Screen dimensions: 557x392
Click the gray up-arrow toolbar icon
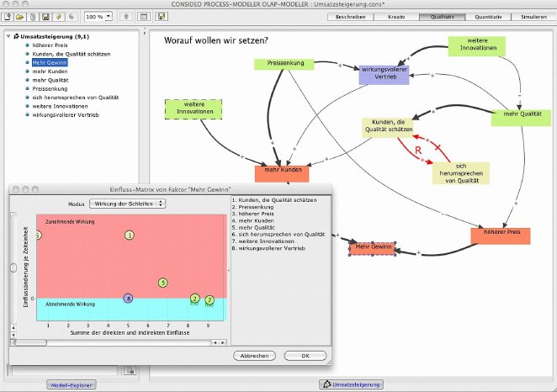(126, 16)
